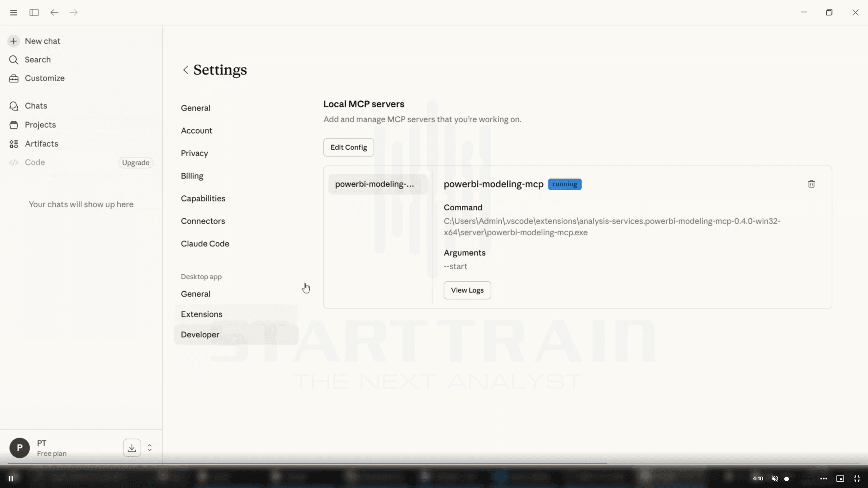Open Account settings
This screenshot has height=488, width=868.
point(196,131)
